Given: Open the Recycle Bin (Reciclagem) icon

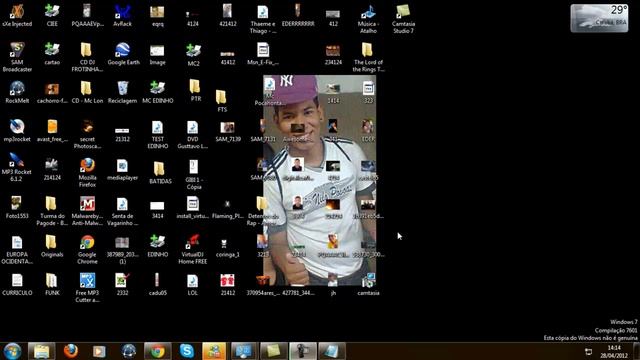Looking at the screenshot, I should [122, 92].
